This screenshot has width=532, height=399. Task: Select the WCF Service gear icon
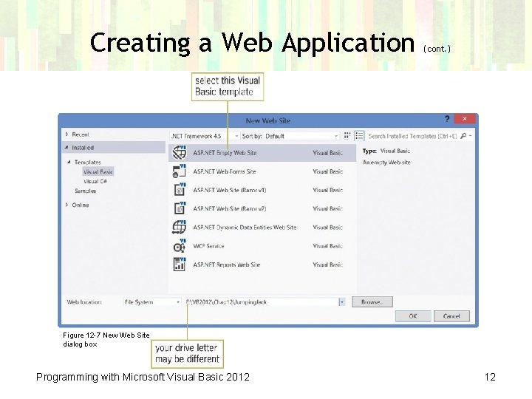[180, 245]
